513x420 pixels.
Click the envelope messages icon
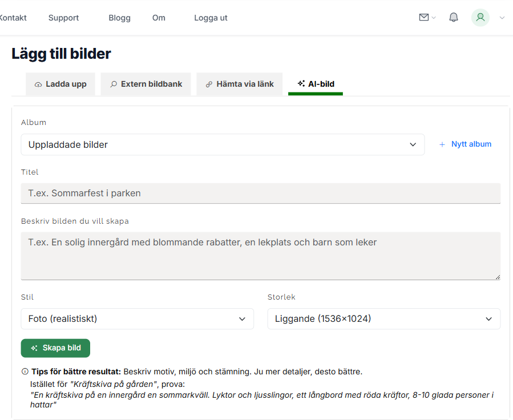423,17
